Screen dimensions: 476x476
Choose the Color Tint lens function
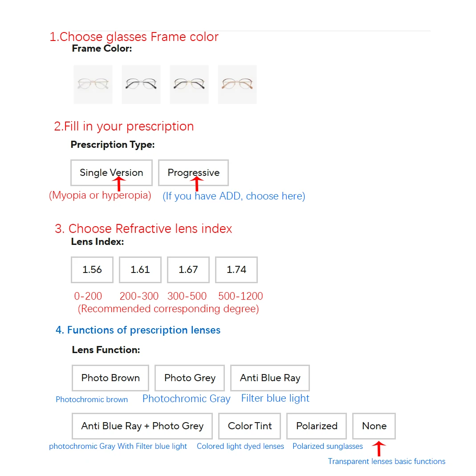[x=250, y=426]
